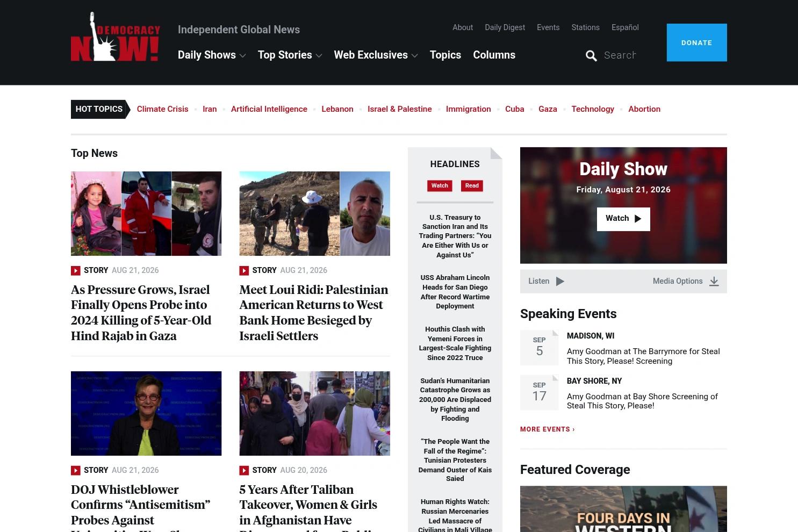Click the Sep 5 event date badge
The image size is (798, 532).
pos(540,348)
